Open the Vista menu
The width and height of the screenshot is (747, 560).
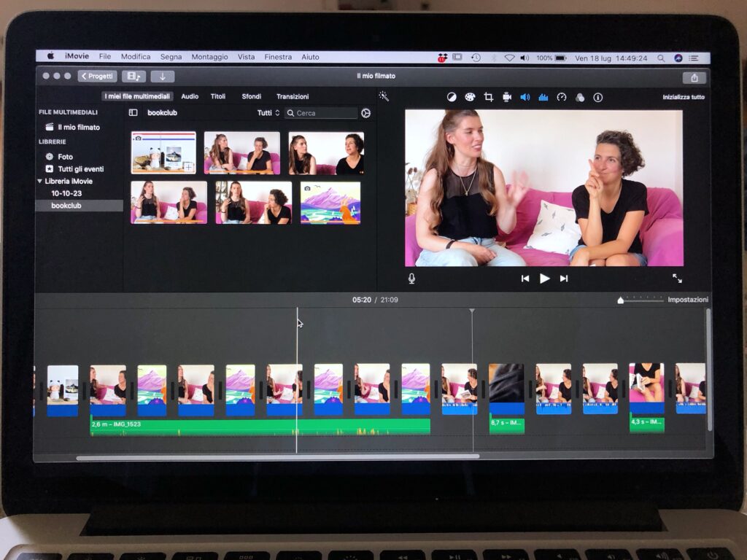(x=246, y=57)
